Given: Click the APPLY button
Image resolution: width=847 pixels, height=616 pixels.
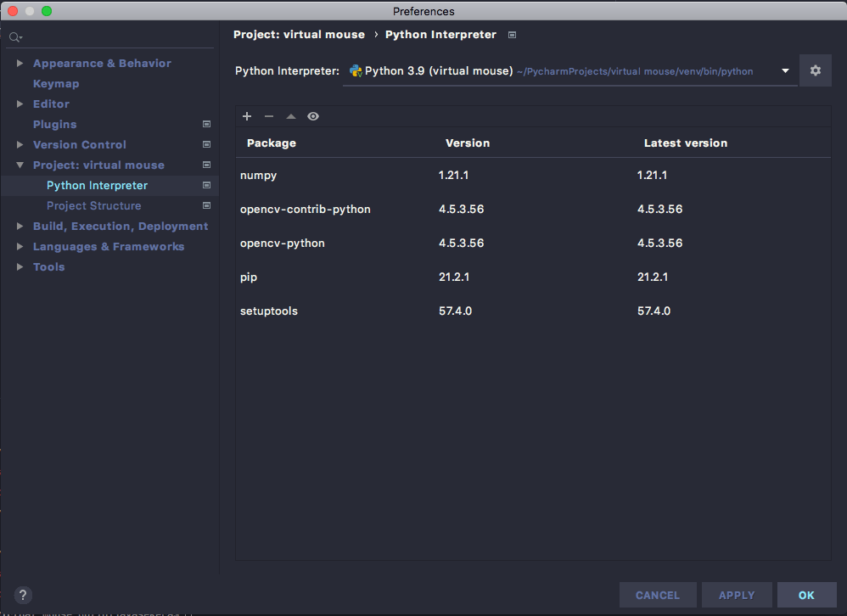Looking at the screenshot, I should click(737, 595).
